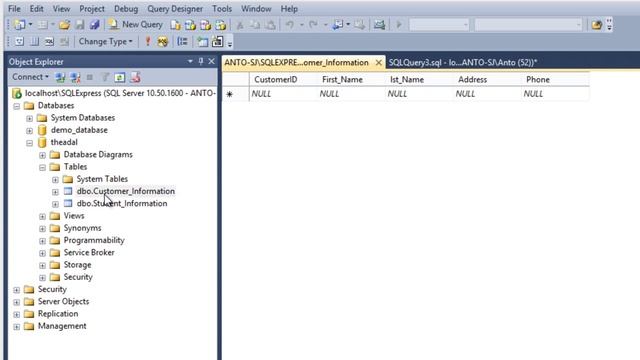Close the Customer_Information tab

pyautogui.click(x=378, y=62)
